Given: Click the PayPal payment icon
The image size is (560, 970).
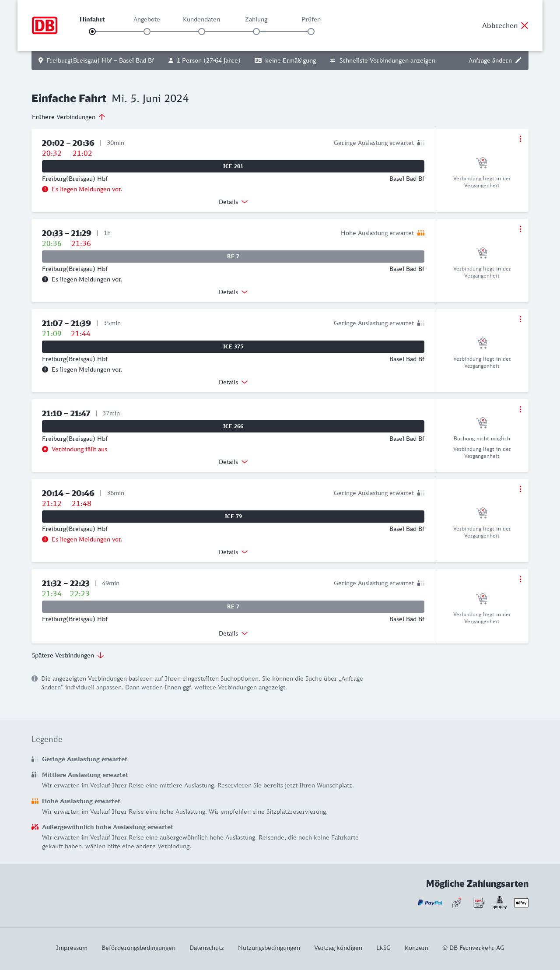Looking at the screenshot, I should pyautogui.click(x=430, y=903).
